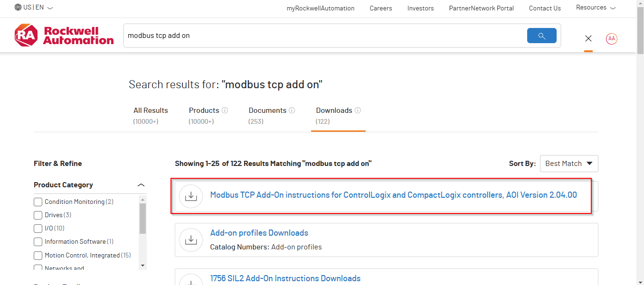The width and height of the screenshot is (644, 285).
Task: Enable the Drives filter checkbox
Action: coord(38,215)
